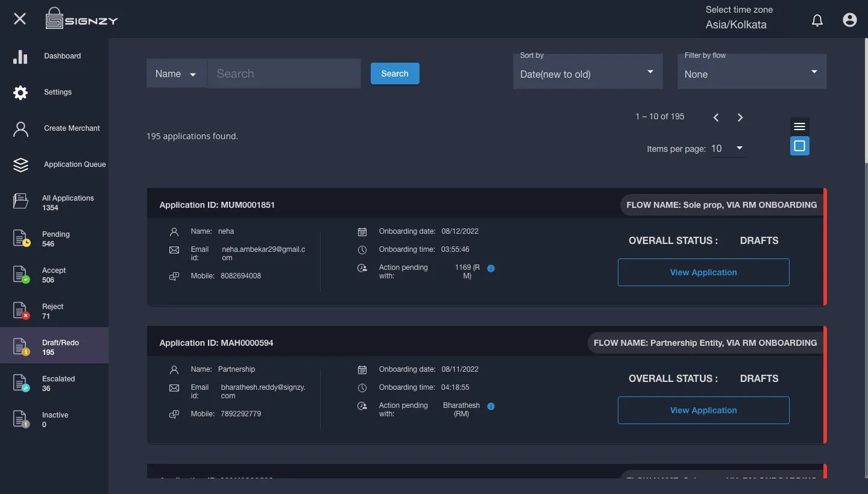Click the 195 applications found text

point(192,136)
